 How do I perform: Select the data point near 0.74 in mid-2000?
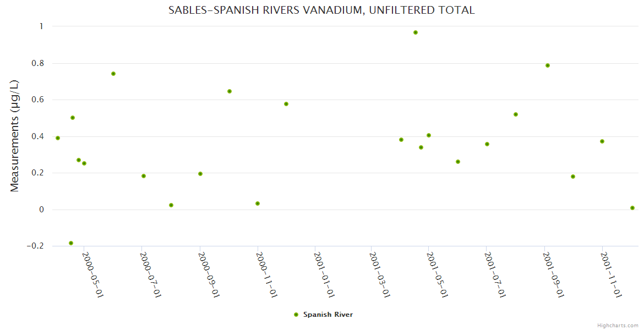click(113, 74)
